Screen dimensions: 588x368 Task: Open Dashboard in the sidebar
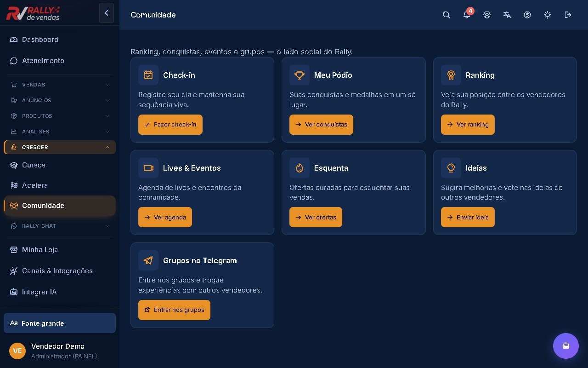pos(60,40)
